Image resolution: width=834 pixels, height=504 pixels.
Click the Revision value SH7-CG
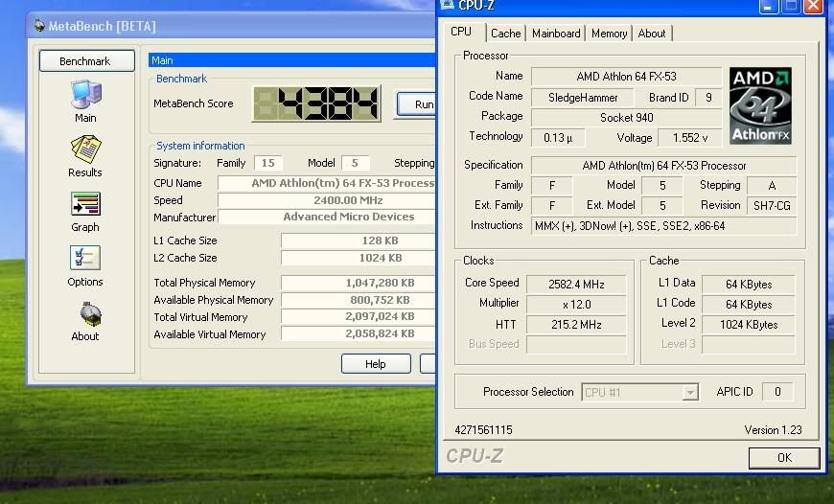click(x=772, y=206)
